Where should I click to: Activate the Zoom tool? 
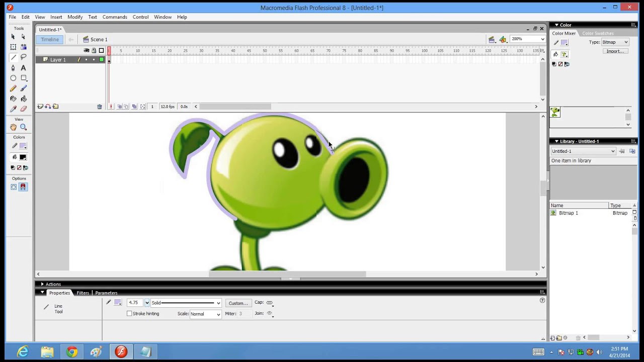tap(23, 127)
